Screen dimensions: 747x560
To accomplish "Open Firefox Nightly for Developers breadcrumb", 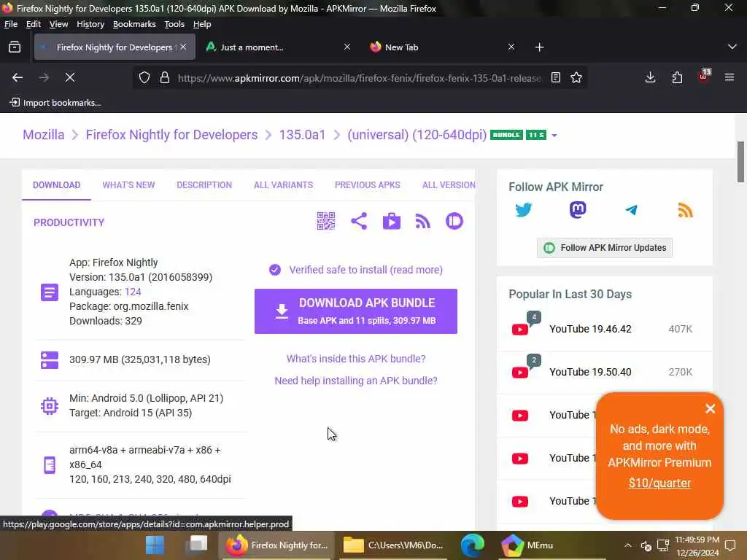I will point(171,135).
